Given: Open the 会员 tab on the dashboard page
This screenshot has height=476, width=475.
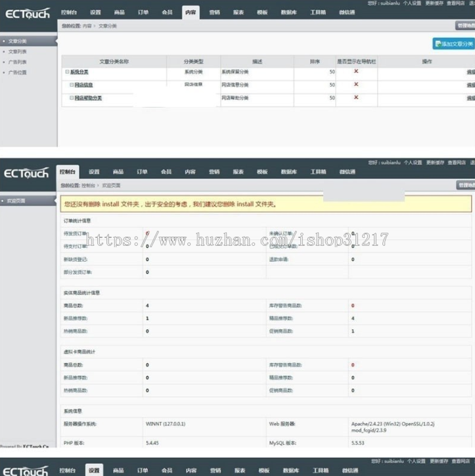Looking at the screenshot, I should point(166,172).
